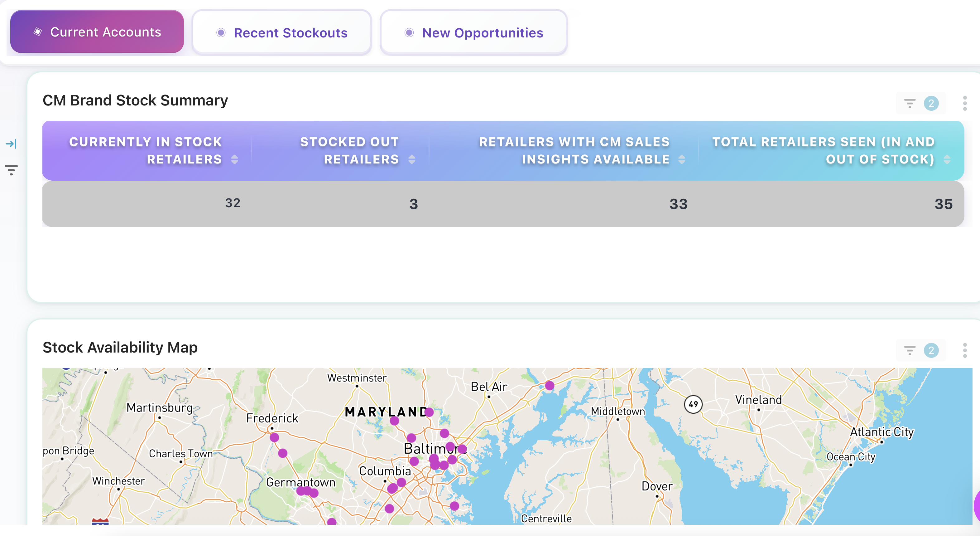Image resolution: width=980 pixels, height=536 pixels.
Task: Switch to the Recent Stockouts tab
Action: tap(281, 32)
